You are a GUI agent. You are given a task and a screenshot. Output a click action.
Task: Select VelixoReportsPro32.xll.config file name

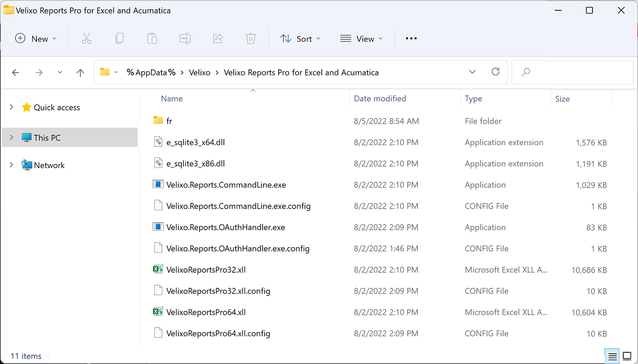coord(218,291)
